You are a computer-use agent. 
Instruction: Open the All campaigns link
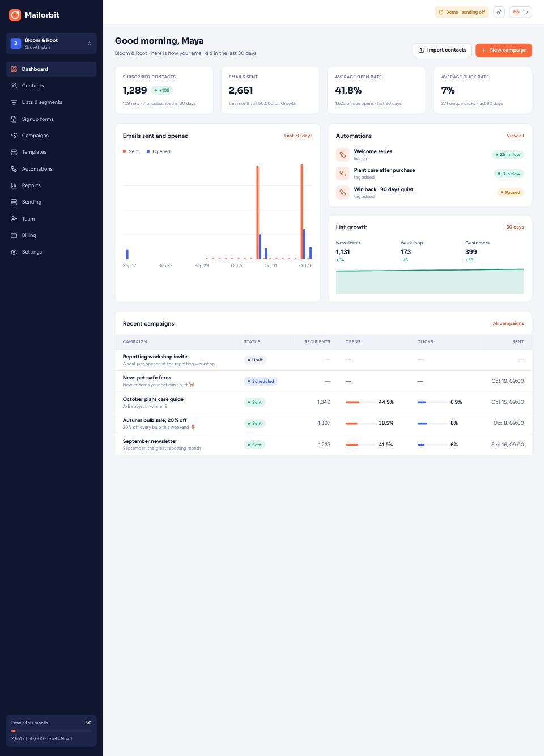tap(508, 323)
